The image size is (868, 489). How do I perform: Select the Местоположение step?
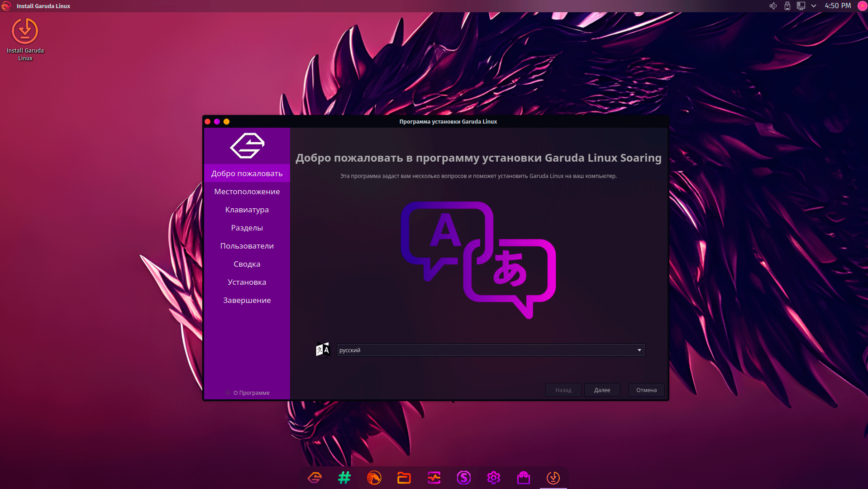[x=247, y=192]
